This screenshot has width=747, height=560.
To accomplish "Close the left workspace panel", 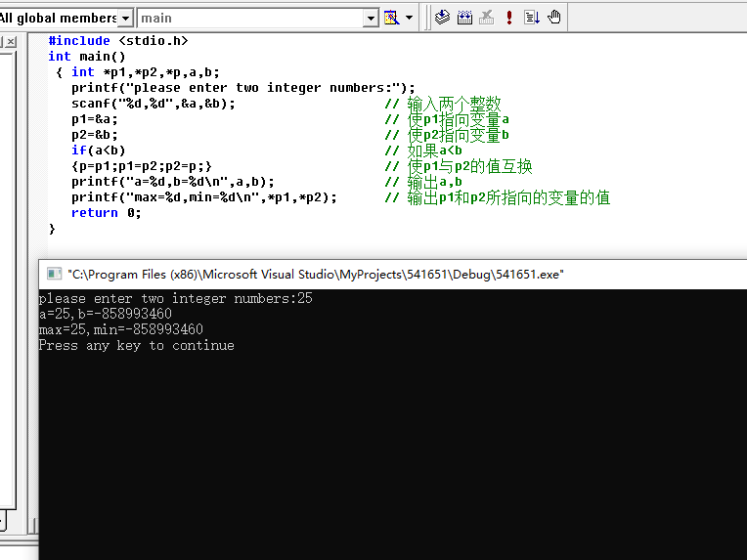I will point(11,41).
